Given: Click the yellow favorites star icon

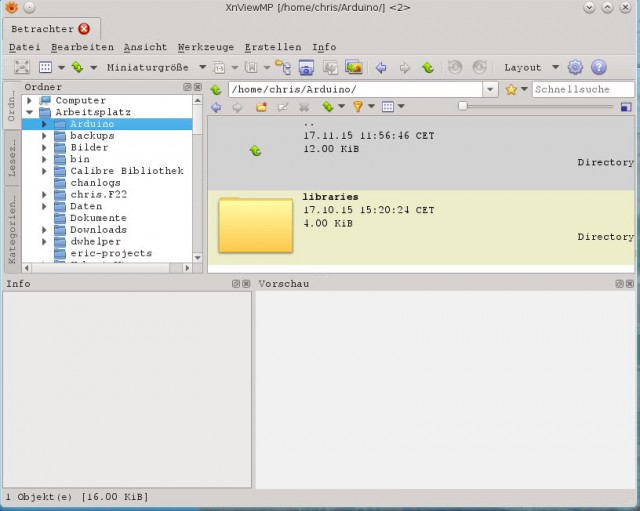Looking at the screenshot, I should tap(511, 89).
